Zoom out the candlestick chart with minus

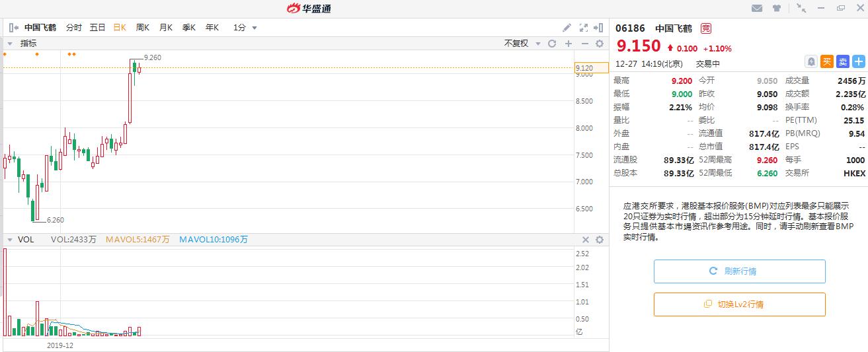click(584, 44)
